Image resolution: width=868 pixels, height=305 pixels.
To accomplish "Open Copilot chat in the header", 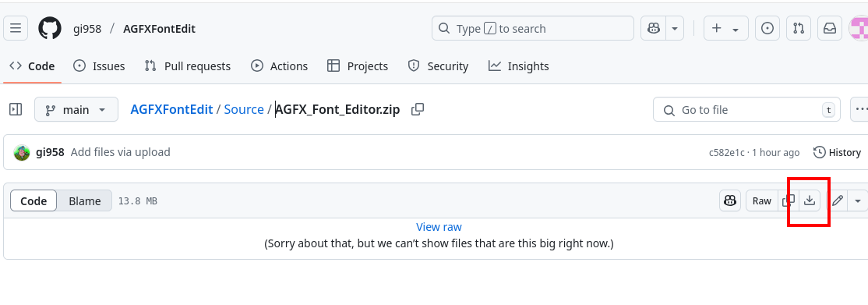I will [654, 28].
